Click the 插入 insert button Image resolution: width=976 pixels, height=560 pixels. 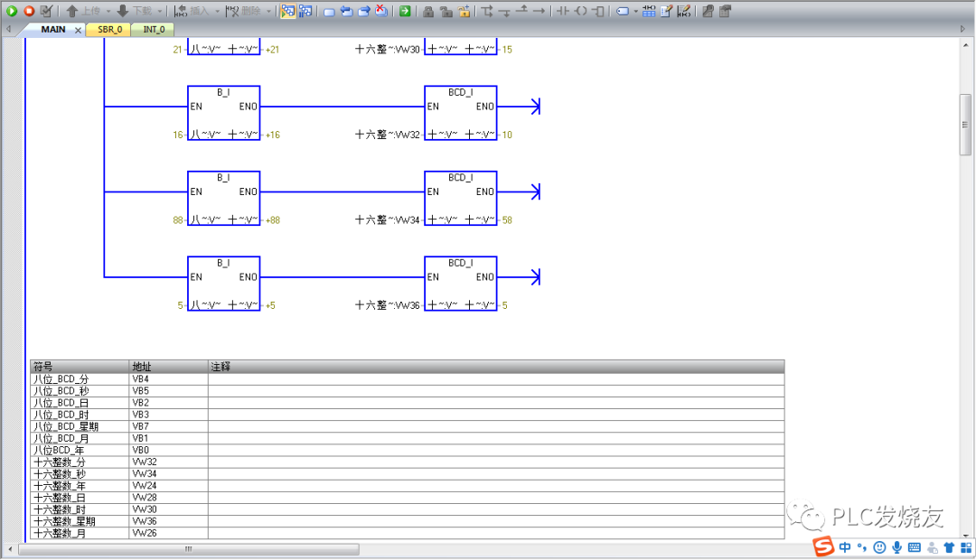pyautogui.click(x=191, y=11)
